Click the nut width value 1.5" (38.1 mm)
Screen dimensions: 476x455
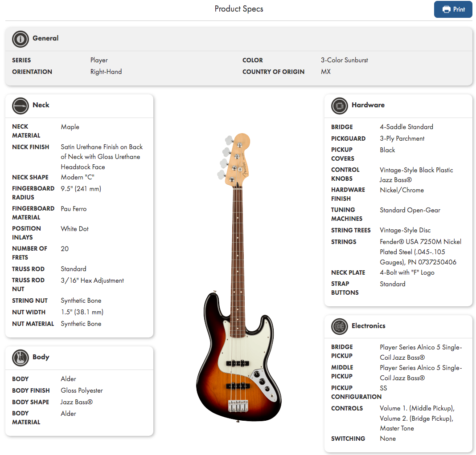point(82,312)
